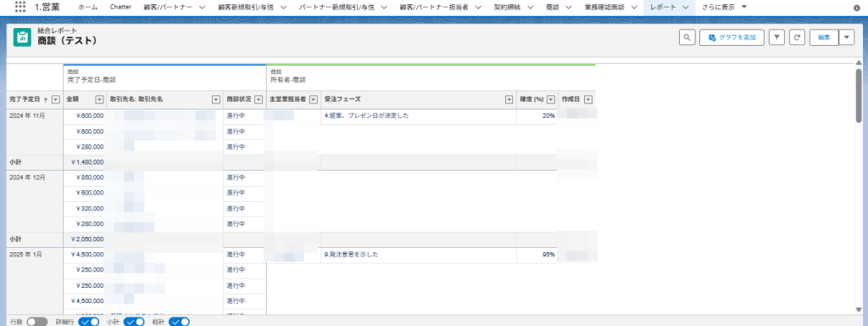
Task: Expand the 契約締結 tab chevron
Action: pos(531,7)
